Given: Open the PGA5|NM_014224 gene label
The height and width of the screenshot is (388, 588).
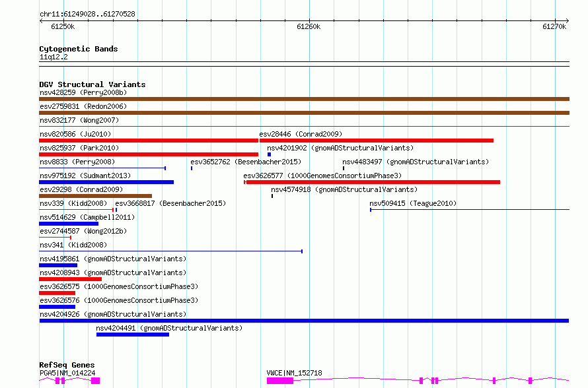Looking at the screenshot, I should pos(67,373).
